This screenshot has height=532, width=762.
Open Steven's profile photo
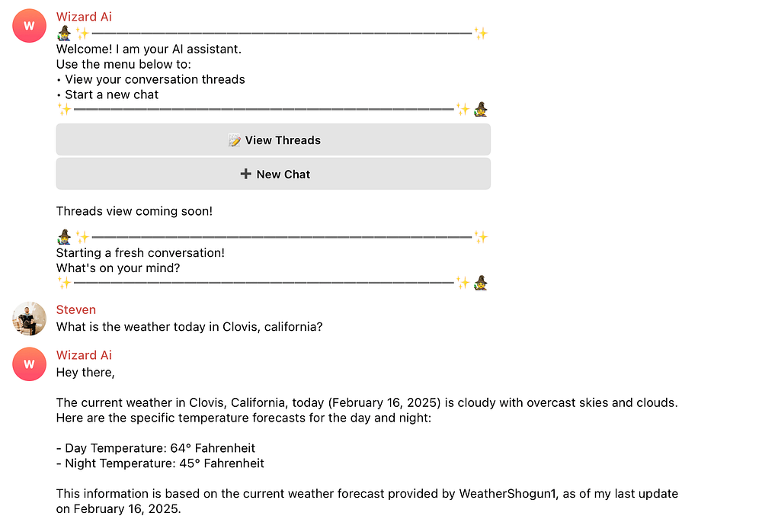(x=29, y=319)
